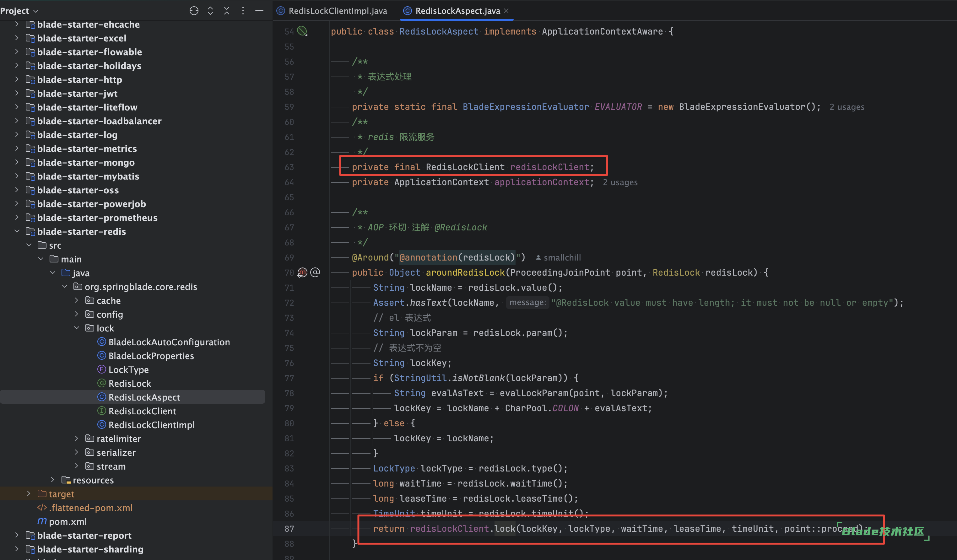
Task: Select the blade-starter-mybatis module
Action: click(88, 176)
